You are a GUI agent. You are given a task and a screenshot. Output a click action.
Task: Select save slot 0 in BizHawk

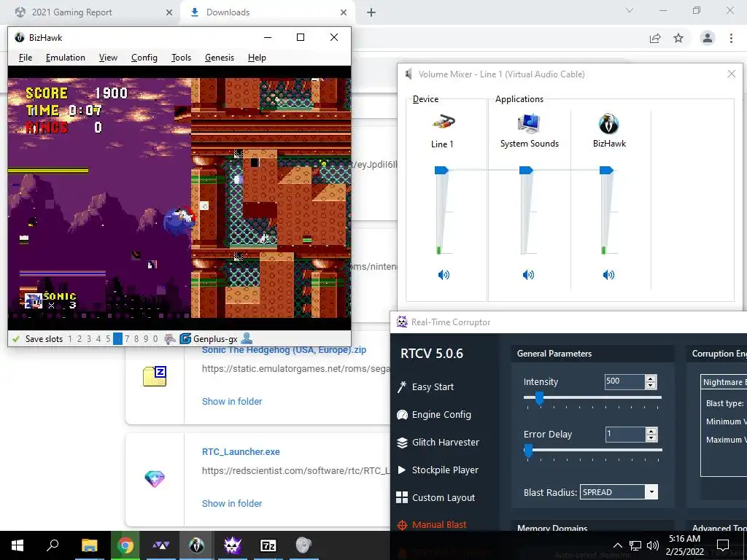click(x=155, y=339)
